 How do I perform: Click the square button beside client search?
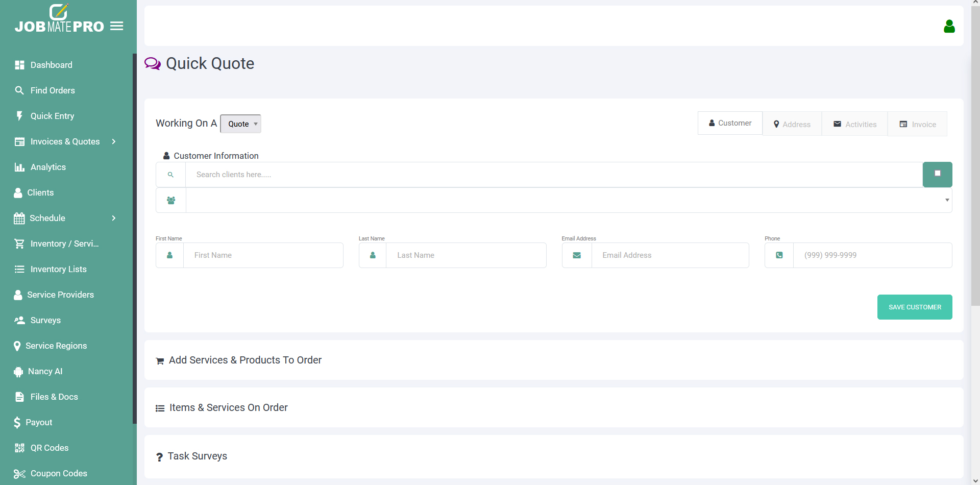pos(937,174)
